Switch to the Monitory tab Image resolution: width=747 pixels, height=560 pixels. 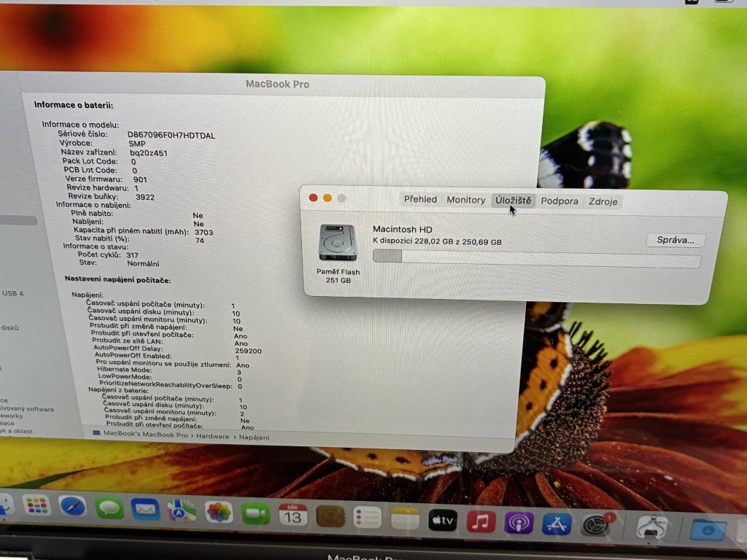coord(465,200)
